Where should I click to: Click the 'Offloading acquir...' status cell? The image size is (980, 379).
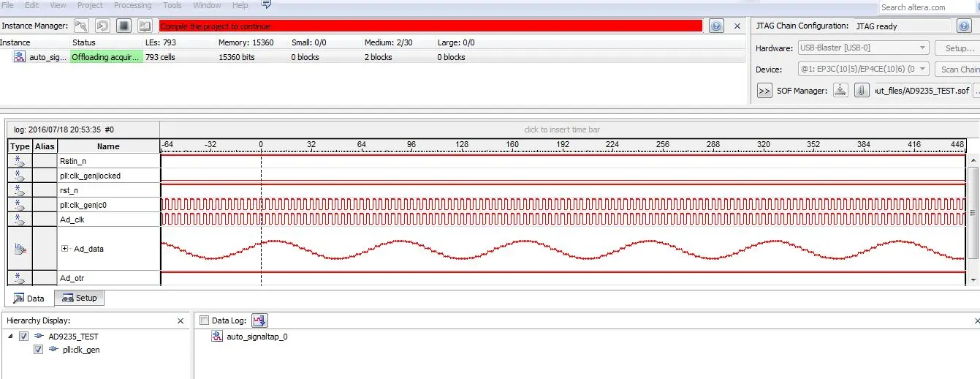(x=106, y=57)
